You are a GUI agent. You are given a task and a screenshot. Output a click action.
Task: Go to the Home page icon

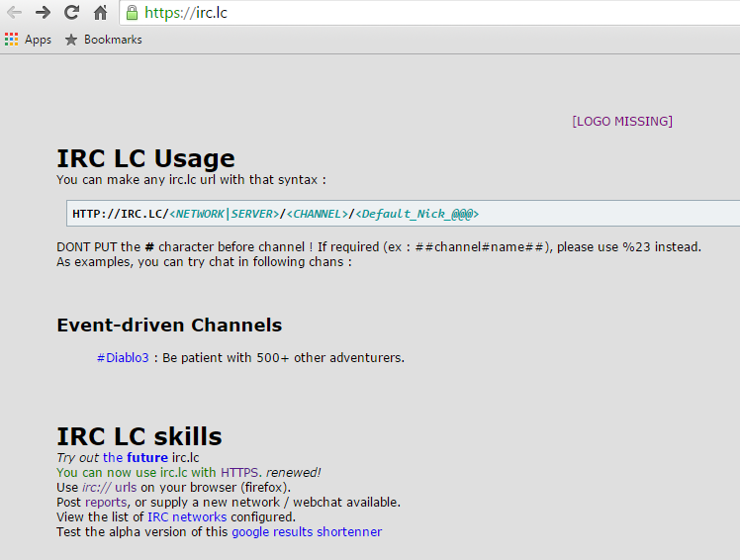click(x=100, y=12)
